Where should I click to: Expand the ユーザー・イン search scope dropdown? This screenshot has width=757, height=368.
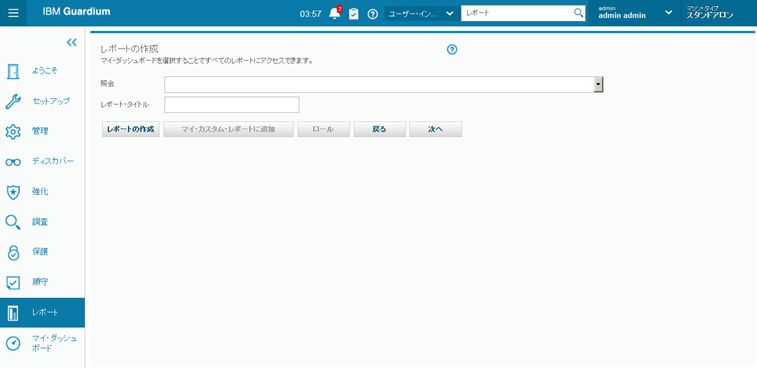422,14
